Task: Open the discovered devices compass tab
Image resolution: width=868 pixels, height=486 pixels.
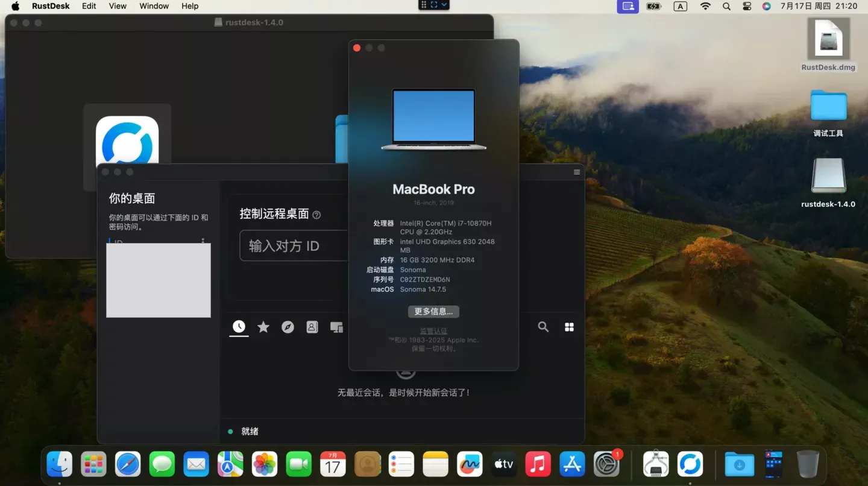Action: 288,327
